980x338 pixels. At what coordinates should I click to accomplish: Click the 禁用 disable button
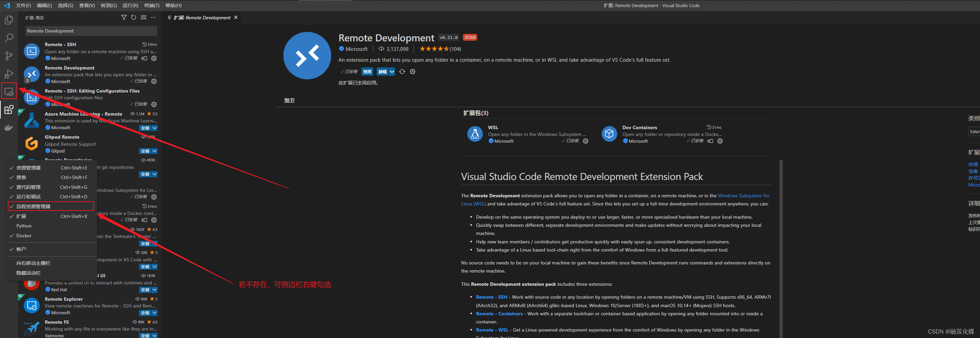tap(367, 72)
